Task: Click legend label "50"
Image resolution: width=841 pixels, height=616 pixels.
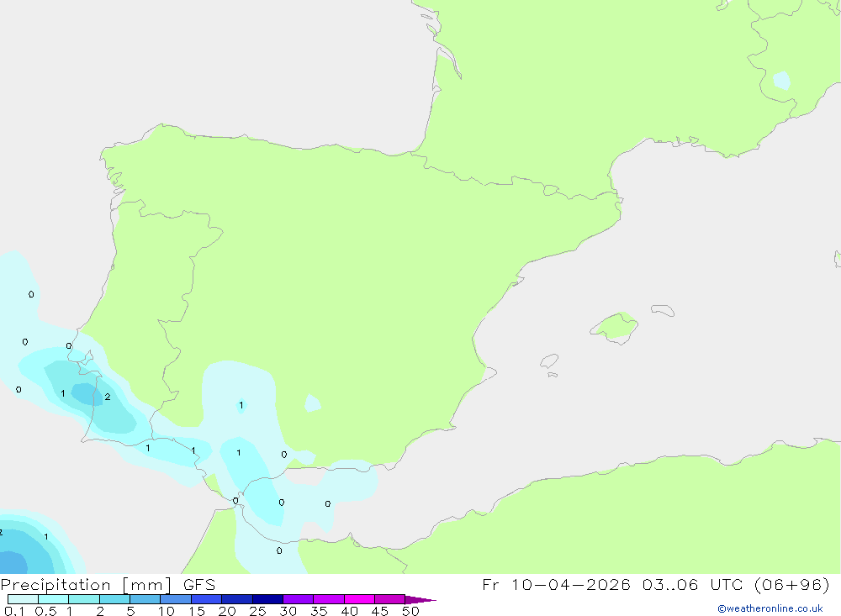Action: click(x=410, y=611)
